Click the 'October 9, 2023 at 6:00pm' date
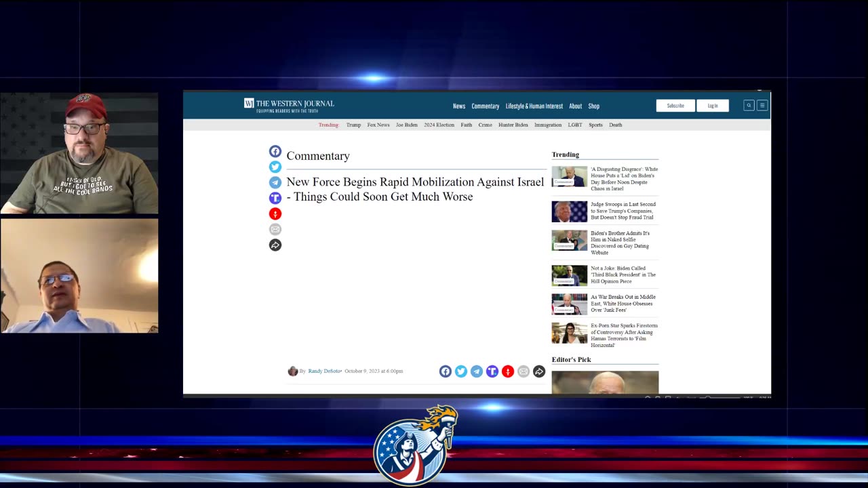This screenshot has width=868, height=488. click(x=374, y=371)
